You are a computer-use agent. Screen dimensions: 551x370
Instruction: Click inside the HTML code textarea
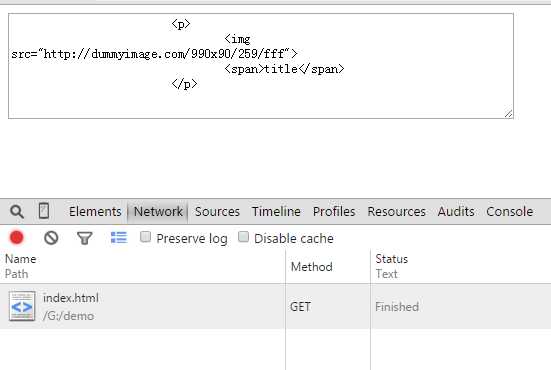(261, 66)
